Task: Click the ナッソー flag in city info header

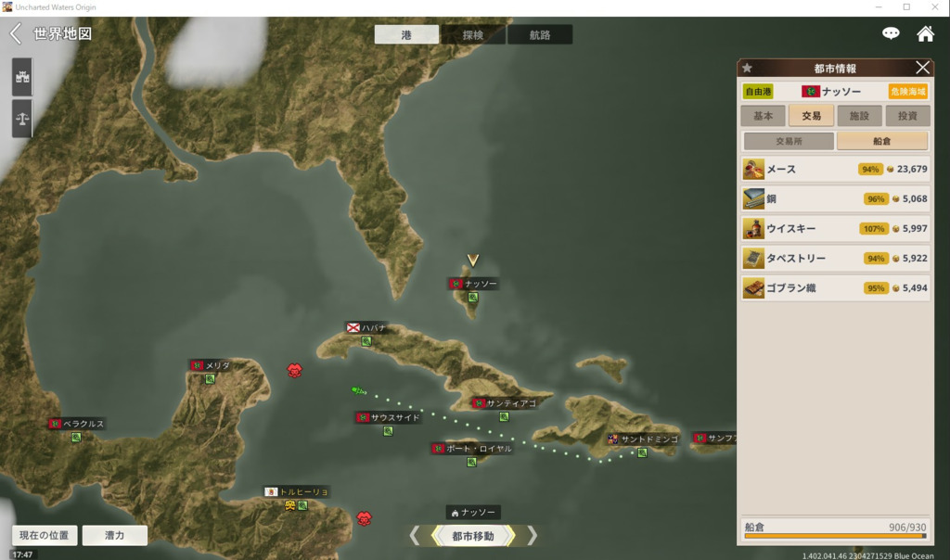Action: 810,92
